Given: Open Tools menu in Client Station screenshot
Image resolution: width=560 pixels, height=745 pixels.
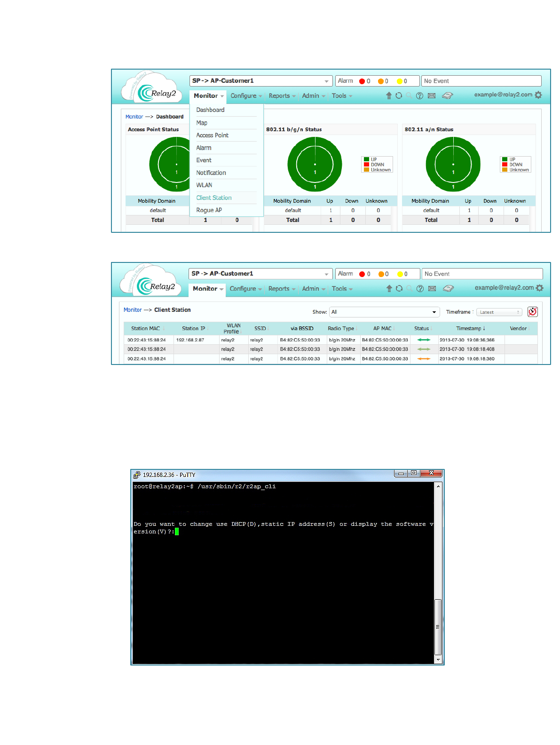Looking at the screenshot, I should pos(342,289).
